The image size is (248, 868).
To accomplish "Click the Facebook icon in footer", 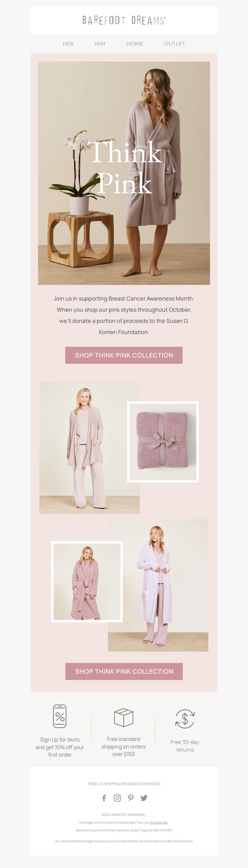I will [104, 798].
